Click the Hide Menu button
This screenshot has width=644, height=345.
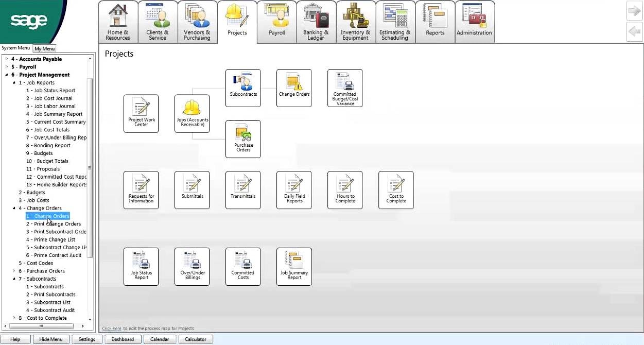(x=51, y=339)
